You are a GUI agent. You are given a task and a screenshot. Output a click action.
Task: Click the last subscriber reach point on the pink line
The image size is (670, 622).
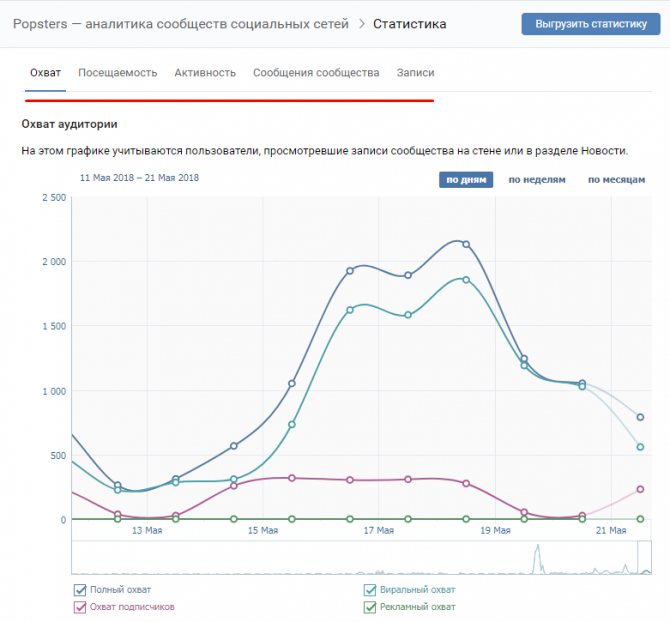point(640,489)
